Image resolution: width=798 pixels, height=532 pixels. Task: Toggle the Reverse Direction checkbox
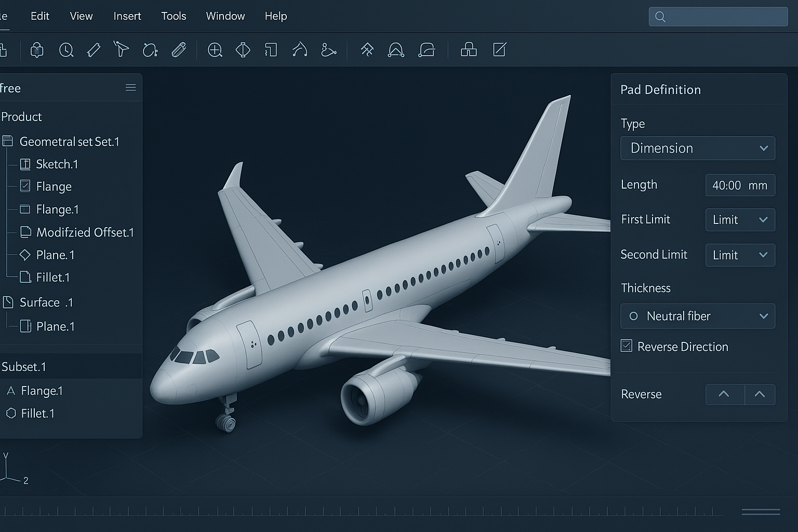pyautogui.click(x=627, y=346)
